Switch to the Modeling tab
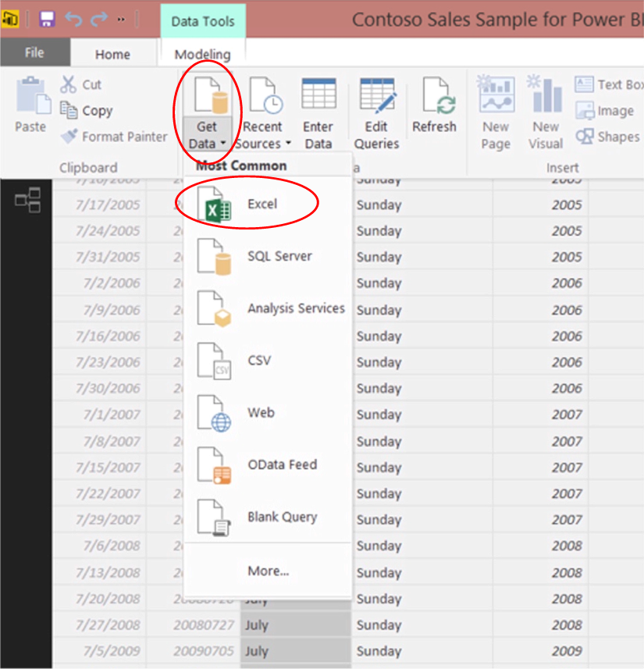The height and width of the screenshot is (669, 644). 202,55
